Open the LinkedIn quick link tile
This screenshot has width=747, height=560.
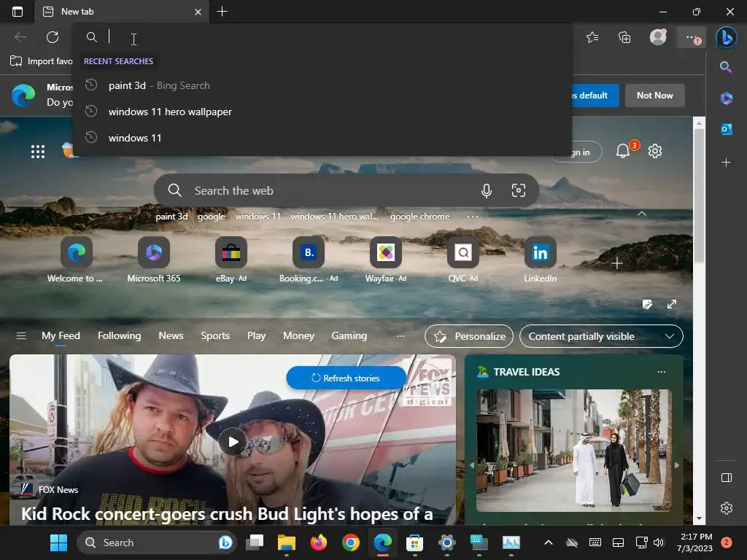[x=541, y=252]
